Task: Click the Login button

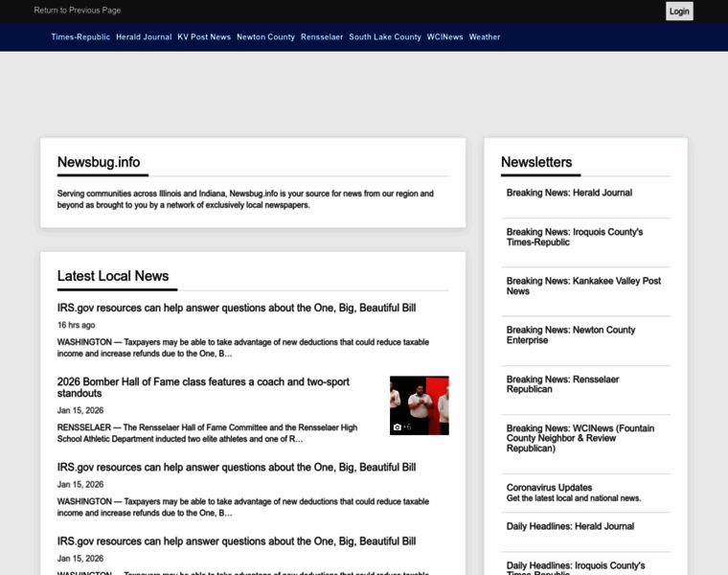Action: [x=679, y=11]
